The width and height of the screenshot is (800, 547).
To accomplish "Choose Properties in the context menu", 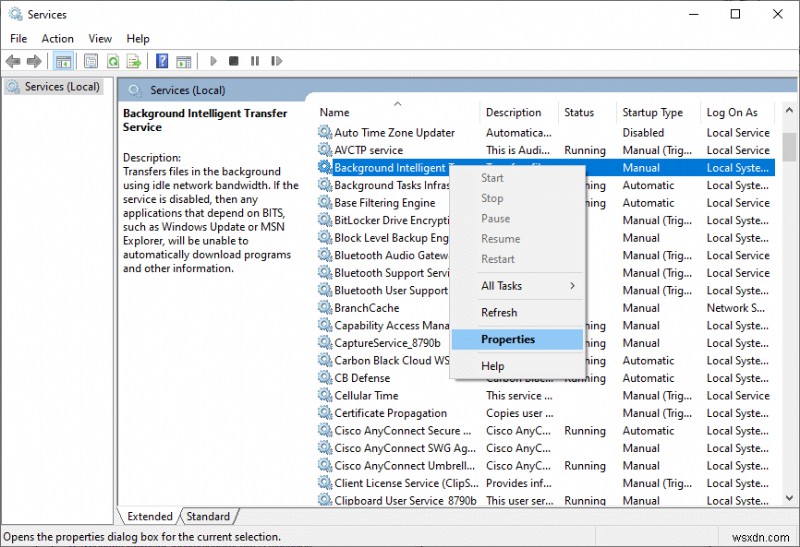I will pyautogui.click(x=517, y=339).
